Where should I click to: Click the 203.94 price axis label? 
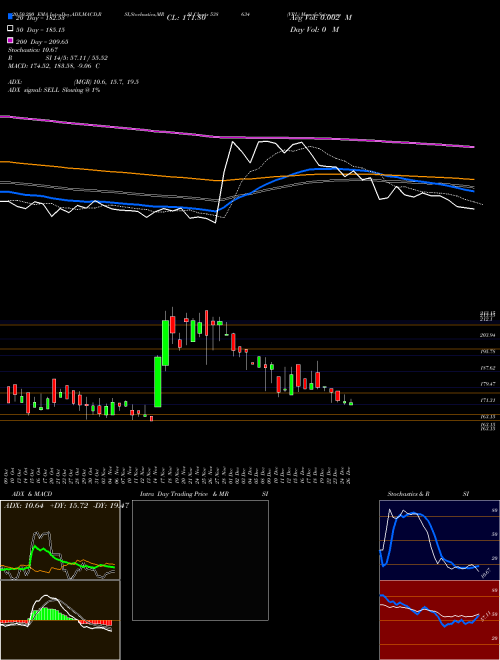click(x=487, y=335)
